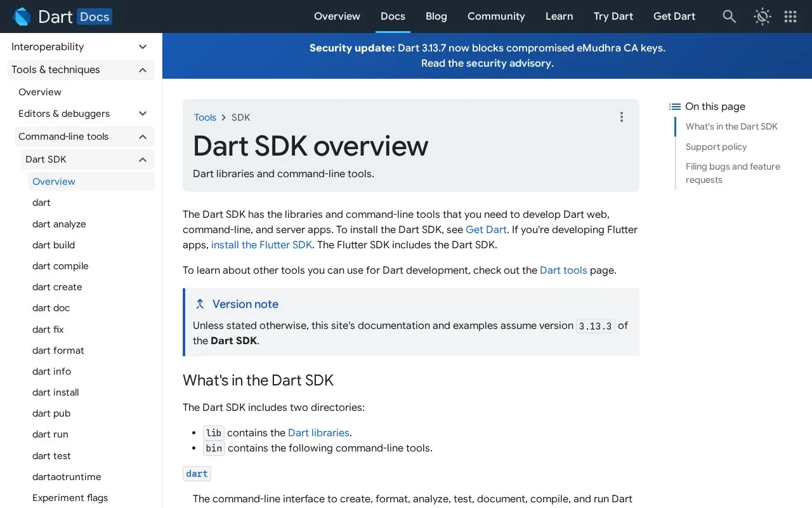The height and width of the screenshot is (508, 812).
Task: Select 'dartaotruntime' in sidebar
Action: pos(67,477)
